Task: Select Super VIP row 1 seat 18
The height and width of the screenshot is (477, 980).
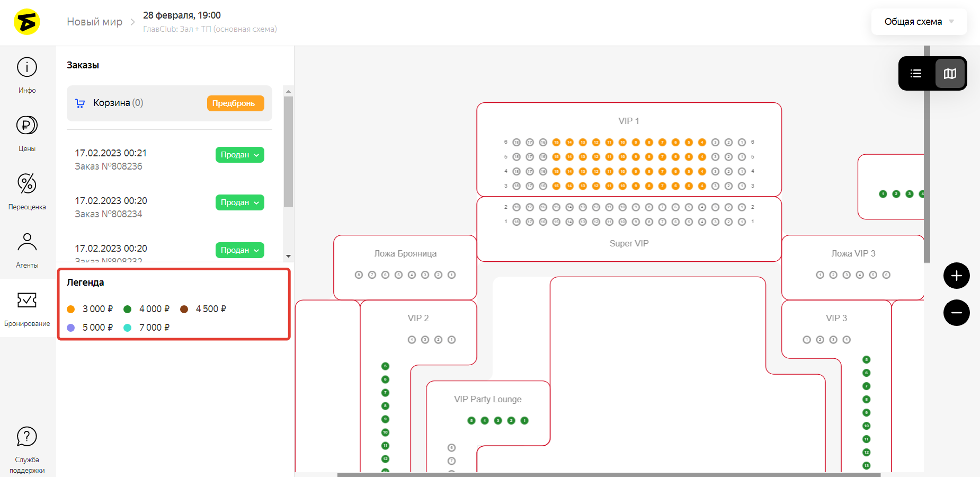Action: (x=516, y=222)
